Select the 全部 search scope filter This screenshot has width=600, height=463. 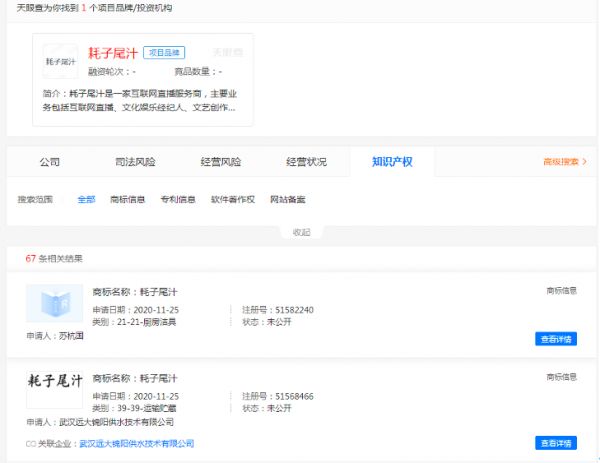(x=86, y=199)
